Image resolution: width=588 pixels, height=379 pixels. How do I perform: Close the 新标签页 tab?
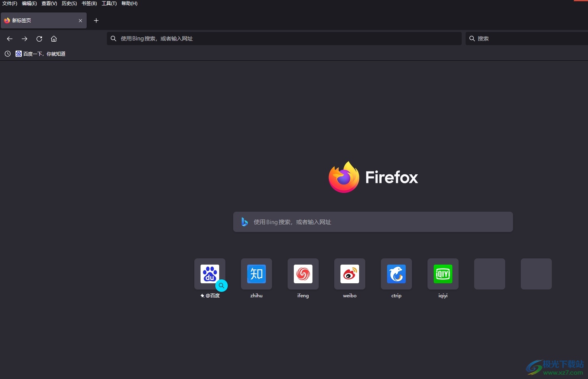pyautogui.click(x=80, y=21)
